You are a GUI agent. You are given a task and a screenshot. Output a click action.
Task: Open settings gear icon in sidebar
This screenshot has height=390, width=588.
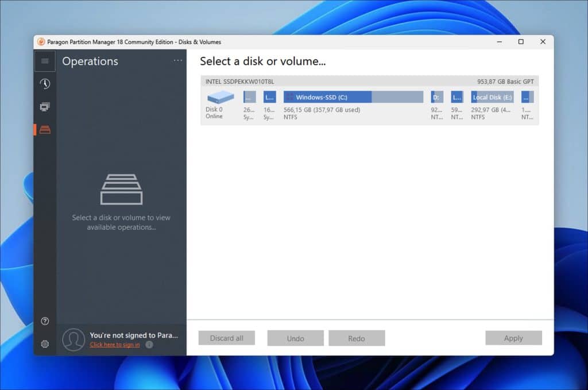pos(45,344)
